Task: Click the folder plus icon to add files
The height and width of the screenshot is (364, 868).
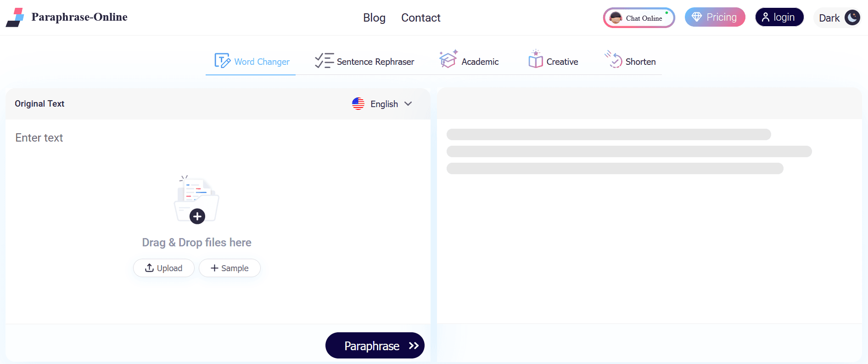Action: [x=197, y=216]
